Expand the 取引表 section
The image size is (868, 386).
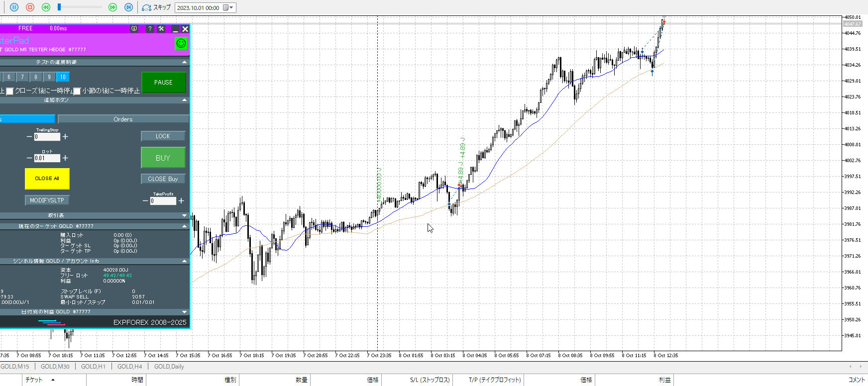pyautogui.click(x=185, y=215)
